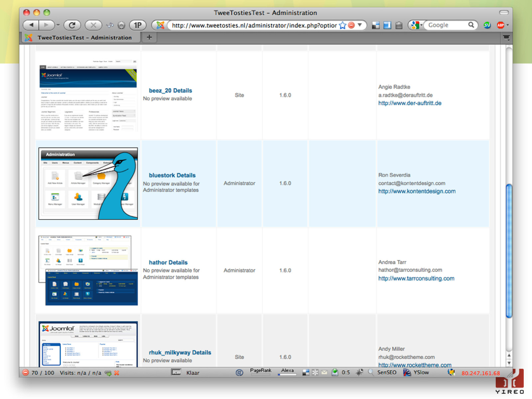Open a new tab with the plus button
Viewport: 532px width, 399px height.
(x=149, y=37)
